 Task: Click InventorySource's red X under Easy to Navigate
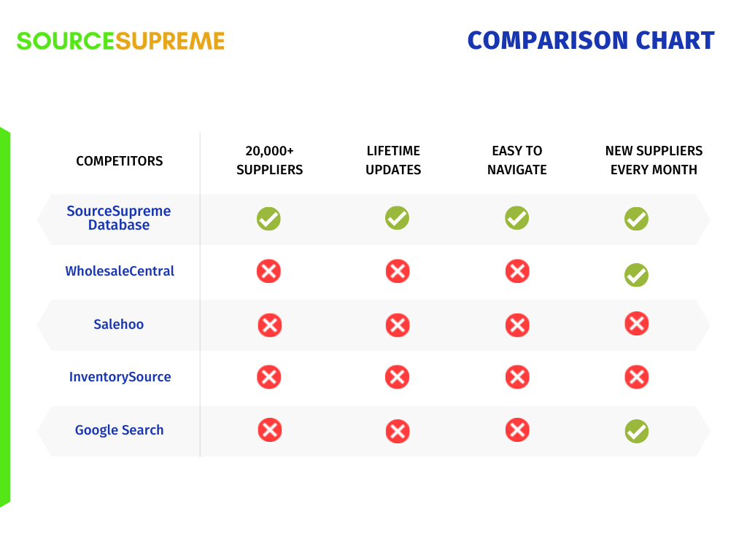pyautogui.click(x=517, y=377)
